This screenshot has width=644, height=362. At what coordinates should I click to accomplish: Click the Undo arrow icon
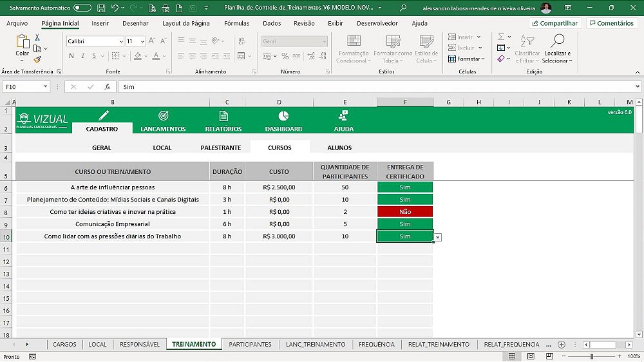115,8
